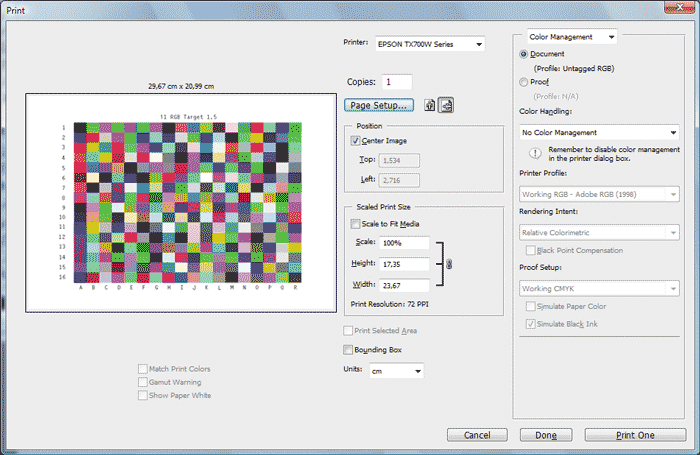Select the Proof radio button

point(526,82)
